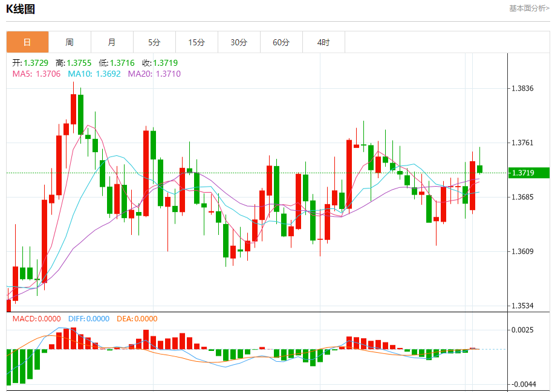Viewport: 552px width, 392px height.
Task: Open the 4时 four-hour tab
Action: 323,42
